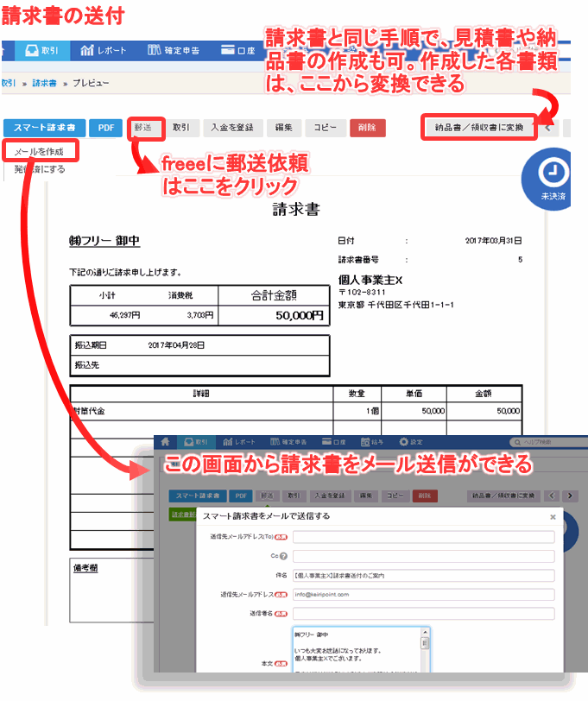Open 口座 tab in lower window navbar

tap(333, 442)
